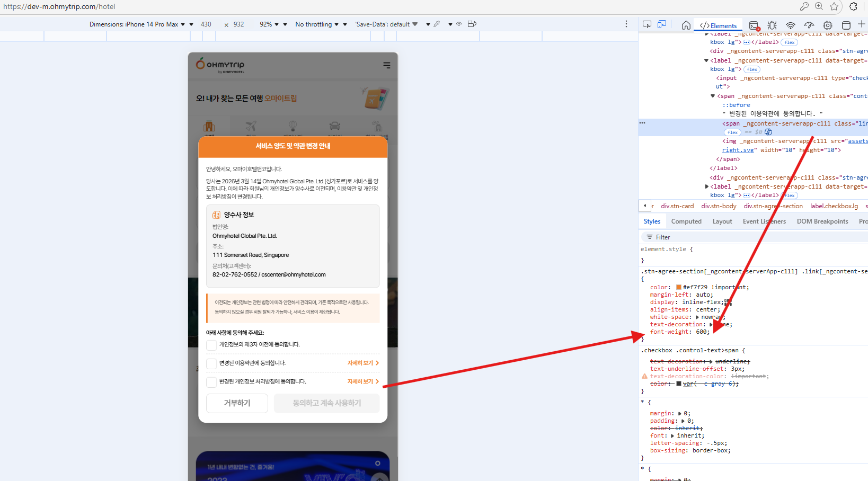Click the Copilot icon next to $0

point(768,132)
